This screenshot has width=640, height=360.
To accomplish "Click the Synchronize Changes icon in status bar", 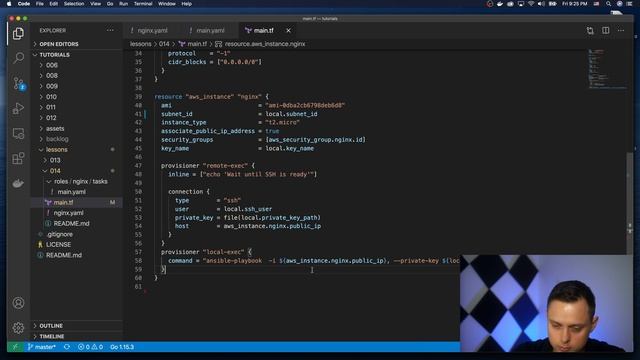I will click(x=67, y=347).
